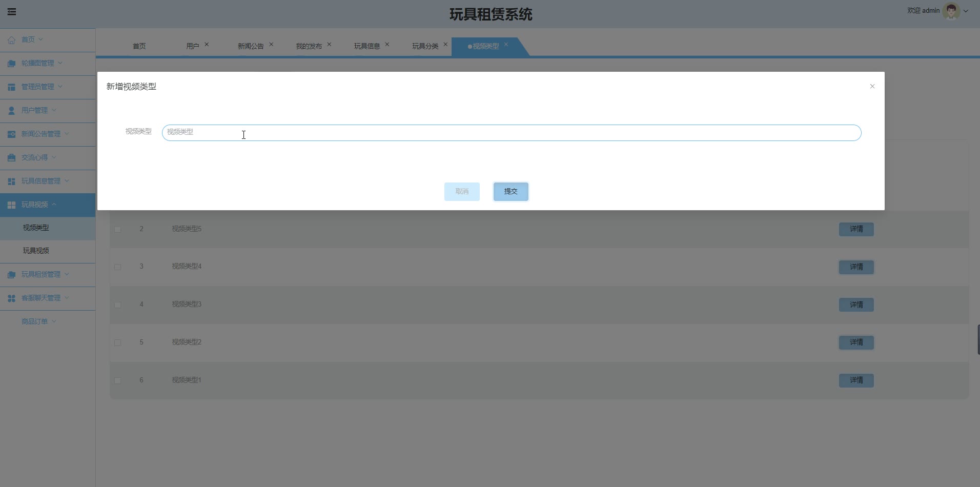The height and width of the screenshot is (487, 980).
Task: Expand the 轮播图管理 menu chevron
Action: [x=60, y=63]
